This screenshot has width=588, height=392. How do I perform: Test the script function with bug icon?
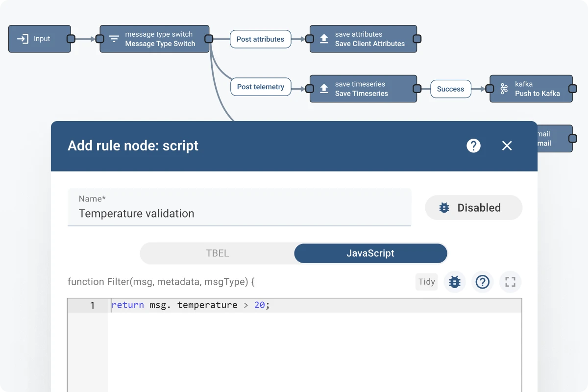(x=455, y=282)
